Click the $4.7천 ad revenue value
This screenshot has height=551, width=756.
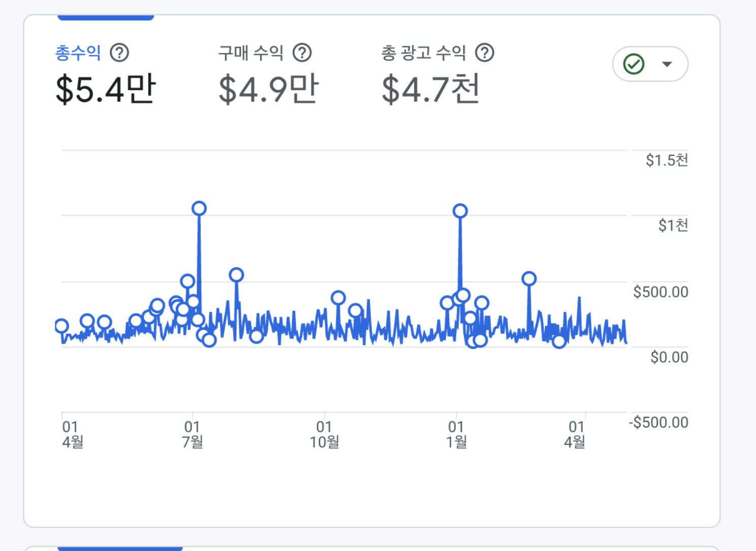(x=430, y=89)
